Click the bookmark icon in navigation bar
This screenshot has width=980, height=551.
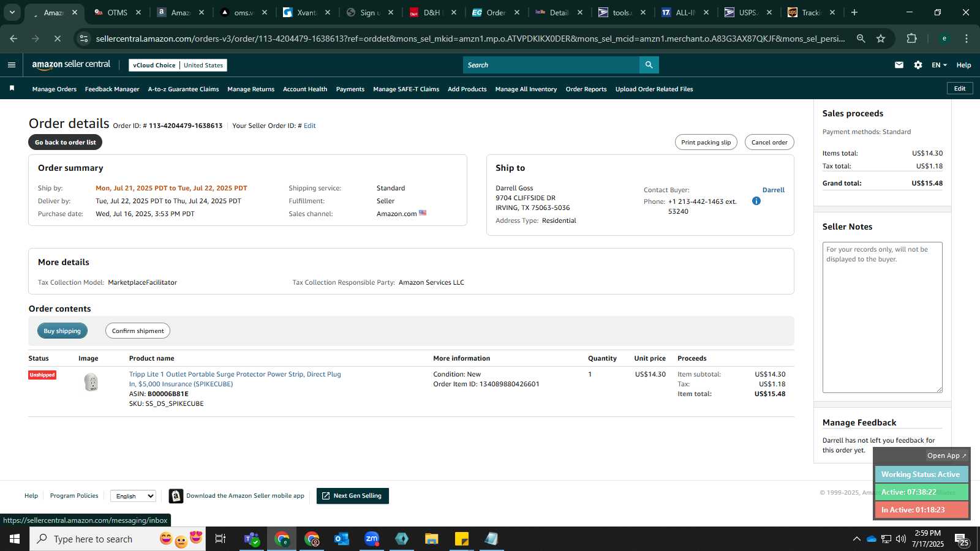[12, 89]
